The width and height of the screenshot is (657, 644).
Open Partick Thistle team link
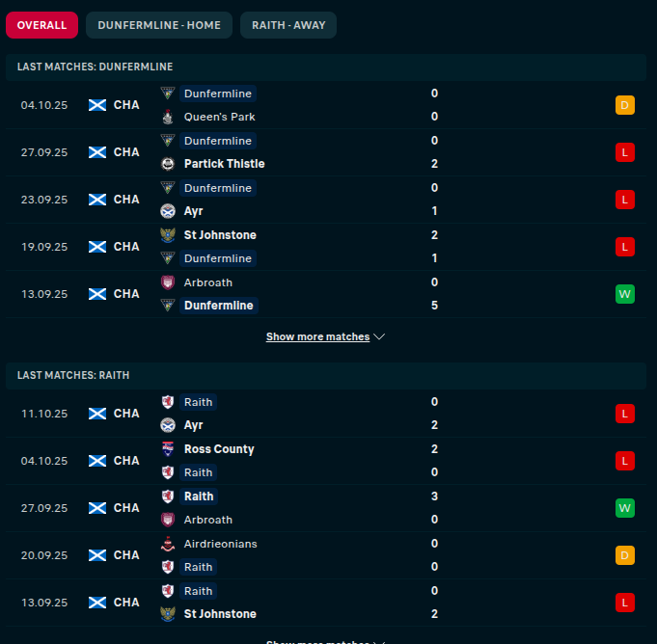[x=224, y=164]
